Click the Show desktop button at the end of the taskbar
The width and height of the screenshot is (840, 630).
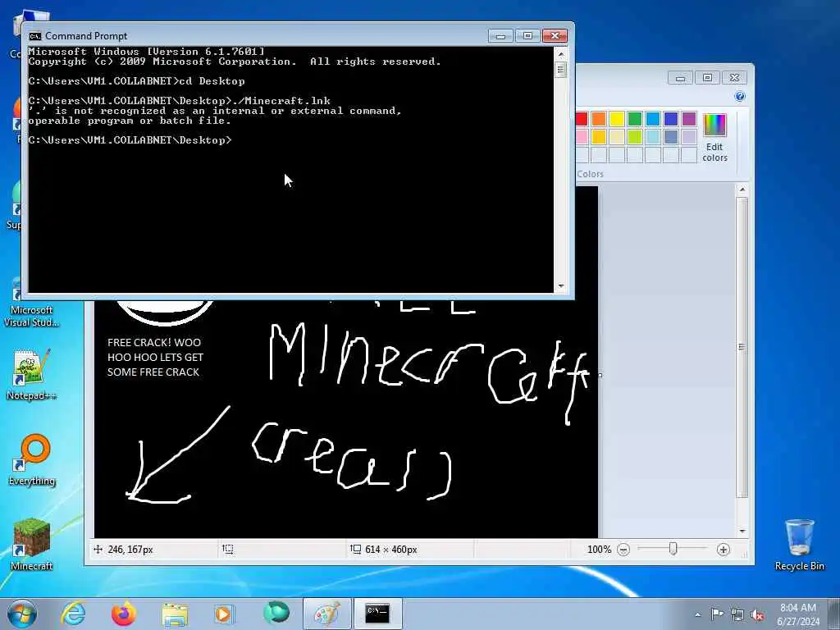click(x=834, y=614)
